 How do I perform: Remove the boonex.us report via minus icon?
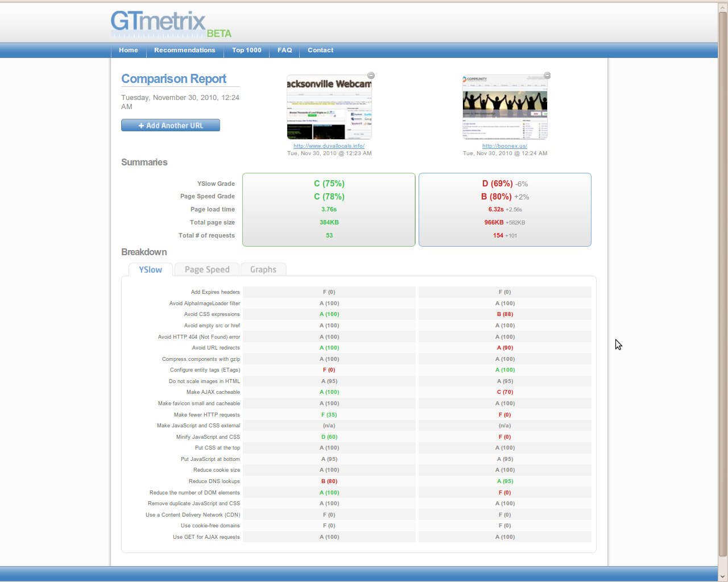547,76
